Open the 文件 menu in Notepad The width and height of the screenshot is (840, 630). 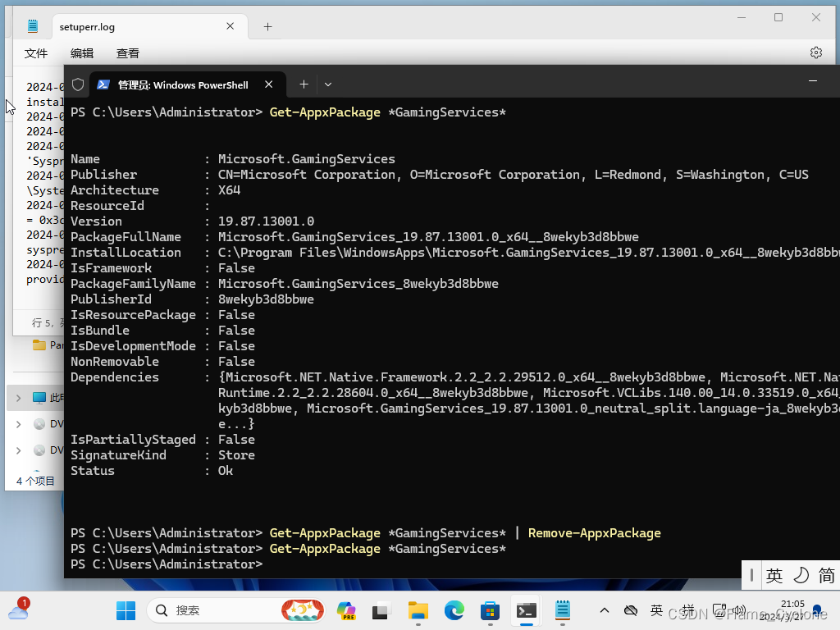pos(36,53)
